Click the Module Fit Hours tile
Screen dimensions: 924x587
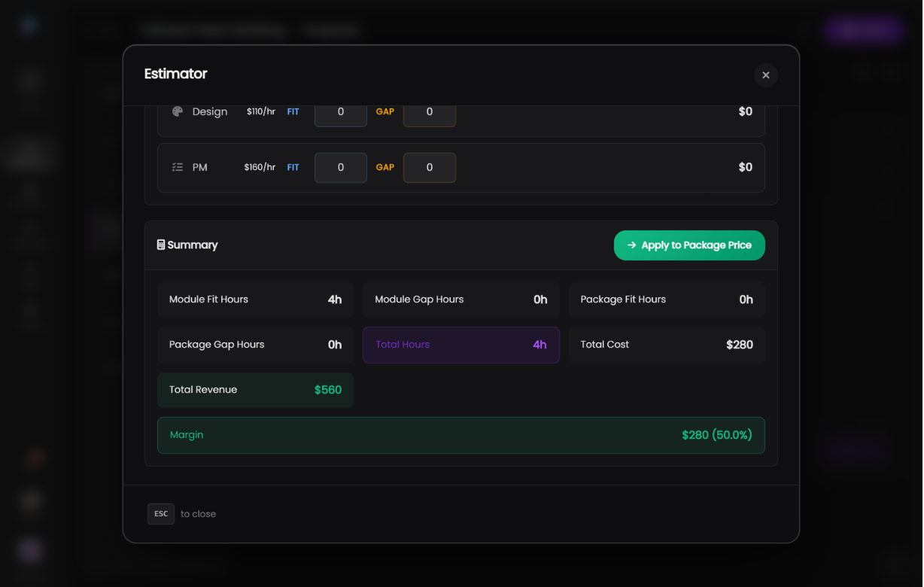(255, 299)
